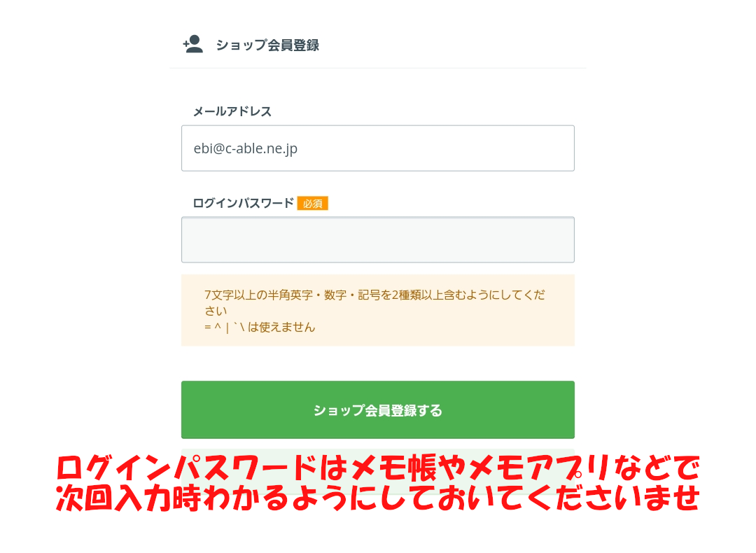
Task: Click the pale green button behind the red text
Action: [x=378, y=472]
